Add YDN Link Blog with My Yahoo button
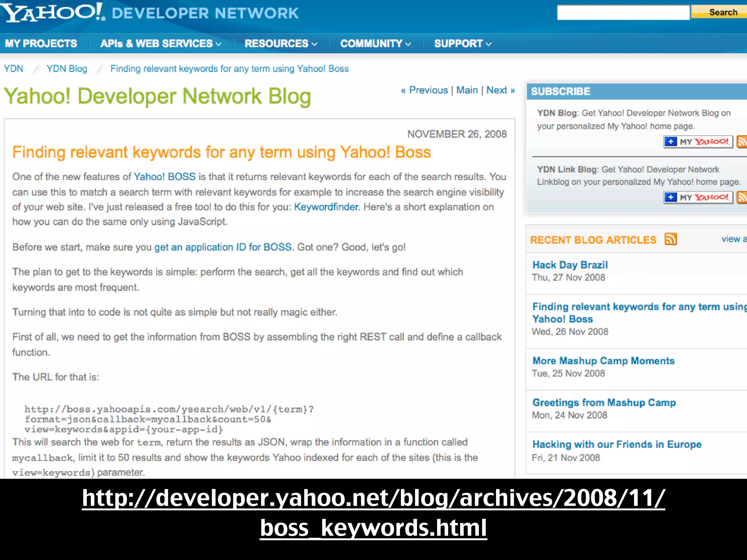 point(698,197)
